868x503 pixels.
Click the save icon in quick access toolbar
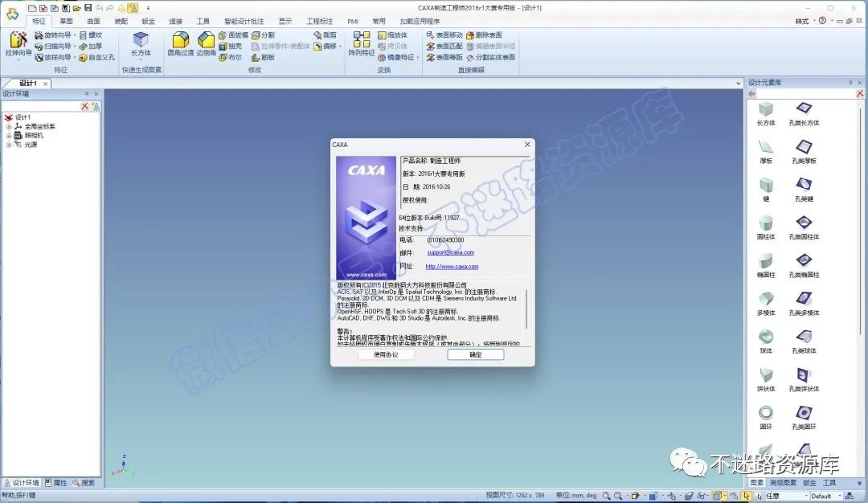pyautogui.click(x=88, y=8)
